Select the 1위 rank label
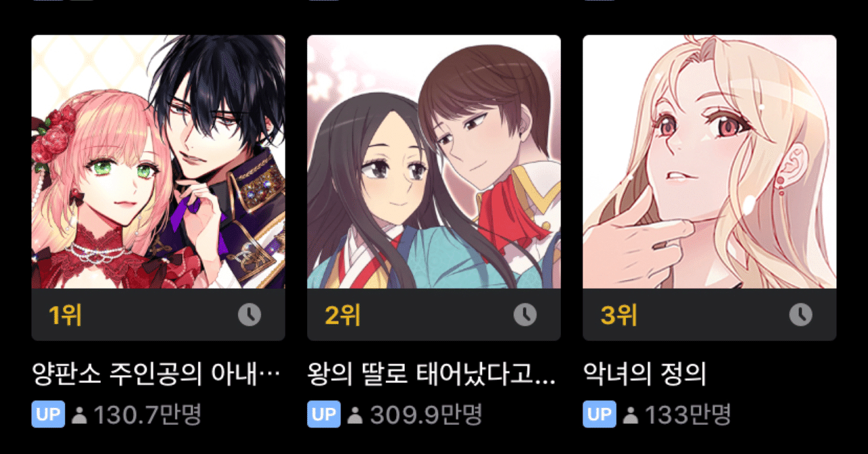Screen dimensions: 868x454 65,315
